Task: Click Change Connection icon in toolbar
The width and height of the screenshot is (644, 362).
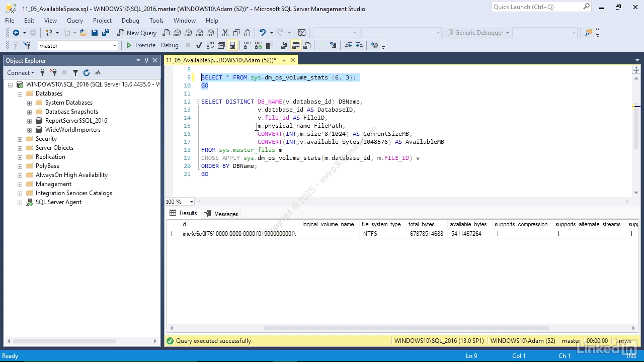Action: 27,45
